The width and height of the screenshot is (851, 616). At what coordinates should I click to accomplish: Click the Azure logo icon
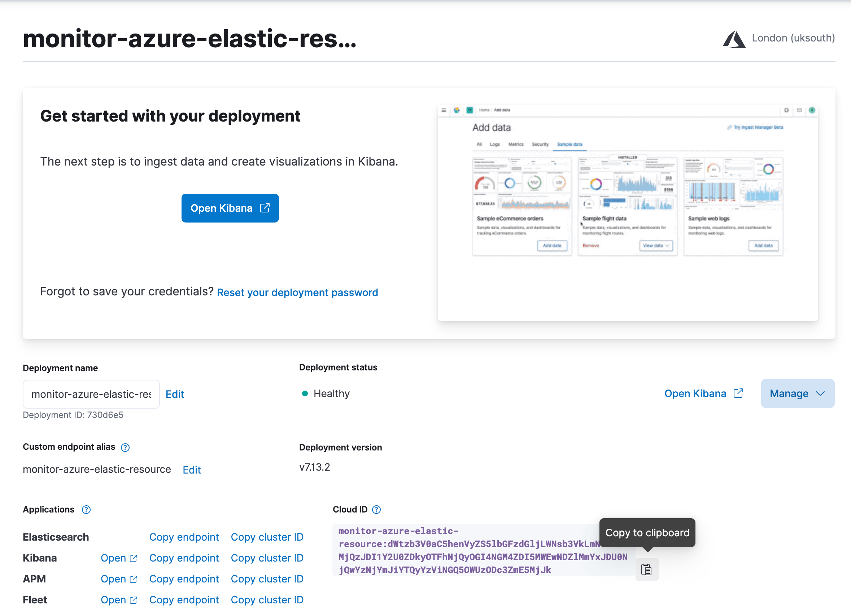click(x=735, y=39)
